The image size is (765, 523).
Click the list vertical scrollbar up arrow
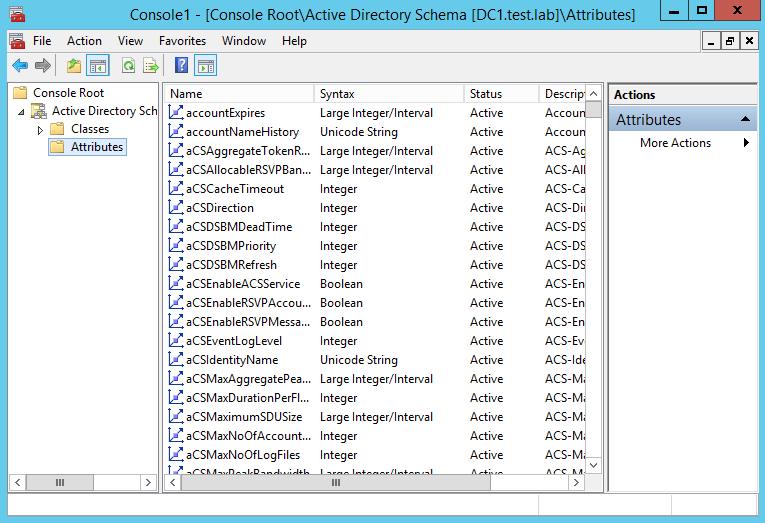coord(593,94)
